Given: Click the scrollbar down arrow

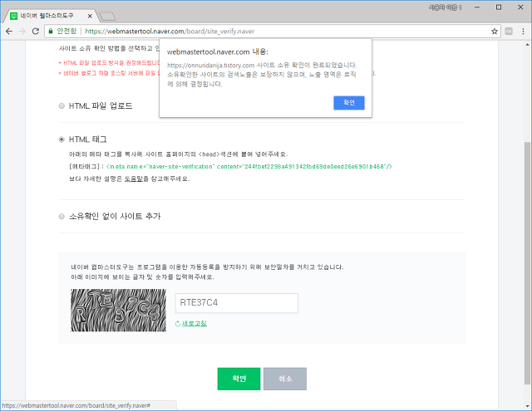Looking at the screenshot, I should point(527,405).
